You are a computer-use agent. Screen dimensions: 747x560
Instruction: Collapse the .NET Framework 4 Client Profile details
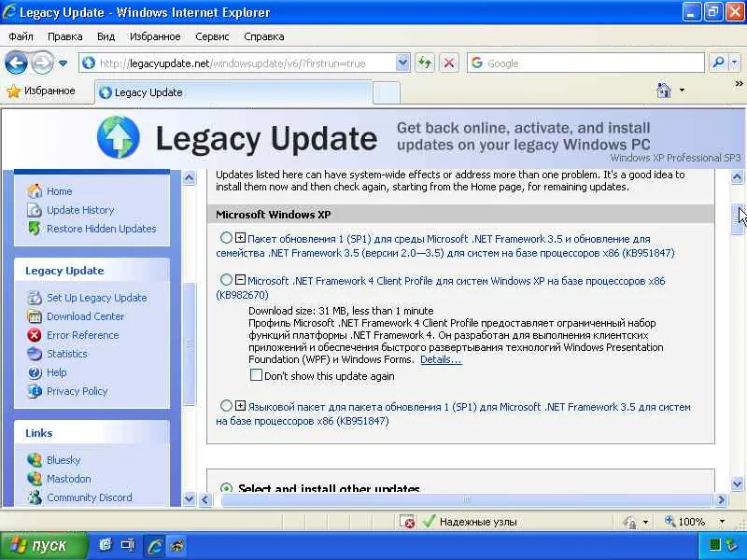(241, 279)
